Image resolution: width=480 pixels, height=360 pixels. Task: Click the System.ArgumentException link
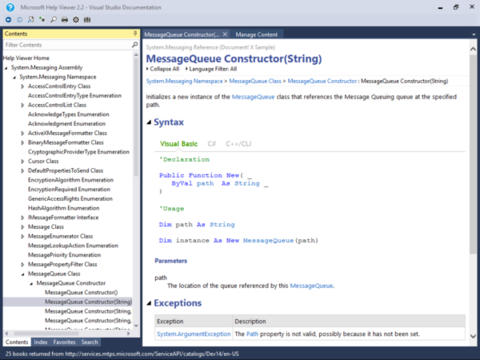tap(194, 334)
